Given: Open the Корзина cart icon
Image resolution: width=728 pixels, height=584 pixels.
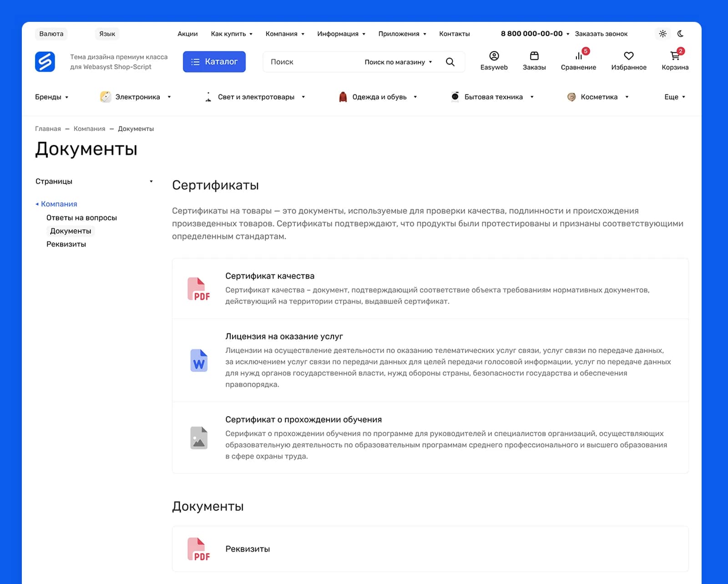Looking at the screenshot, I should point(675,56).
